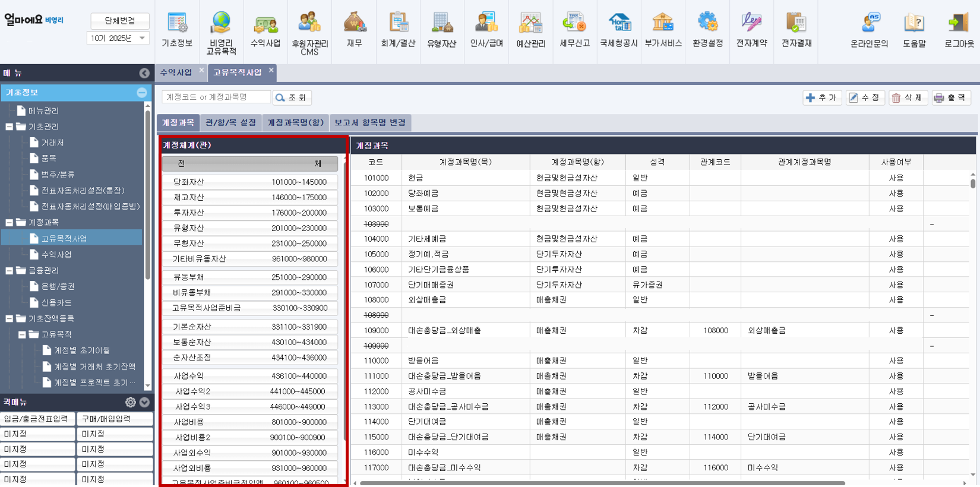Screen dimensions: 980x487
Task: Select the 전체 row in 계정체계(관)
Action: tap(250, 163)
